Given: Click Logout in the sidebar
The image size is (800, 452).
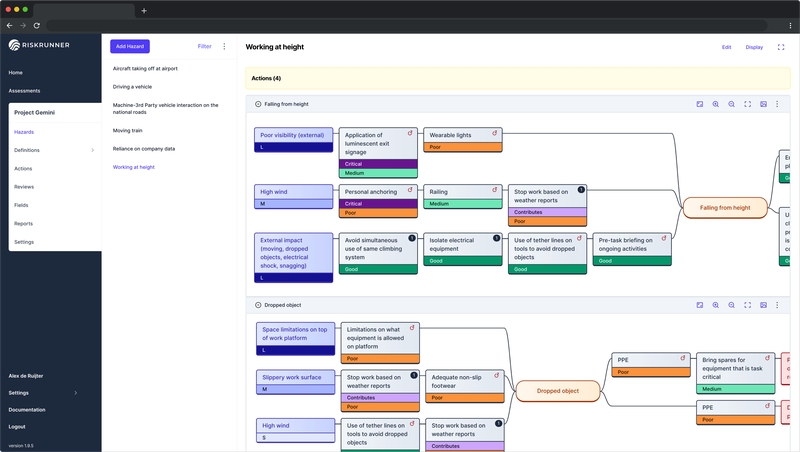Looking at the screenshot, I should click(x=17, y=427).
